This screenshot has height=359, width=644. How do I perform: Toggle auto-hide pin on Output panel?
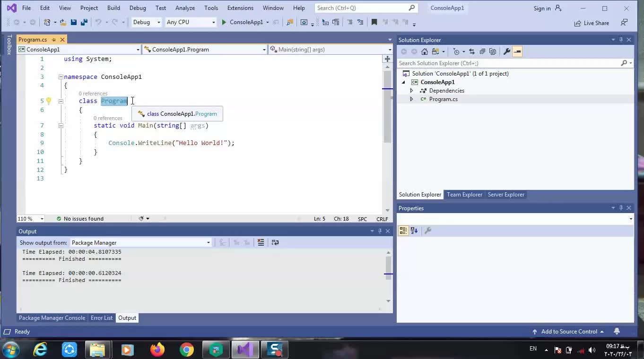point(380,231)
